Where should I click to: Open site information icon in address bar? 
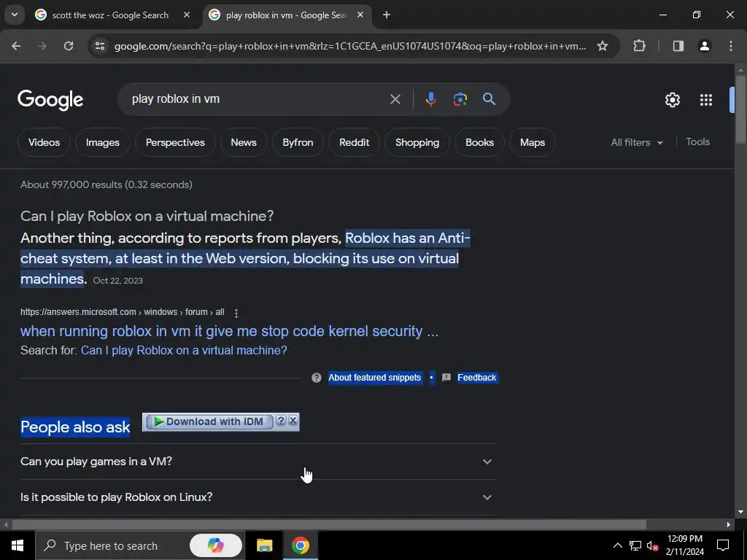(x=99, y=46)
